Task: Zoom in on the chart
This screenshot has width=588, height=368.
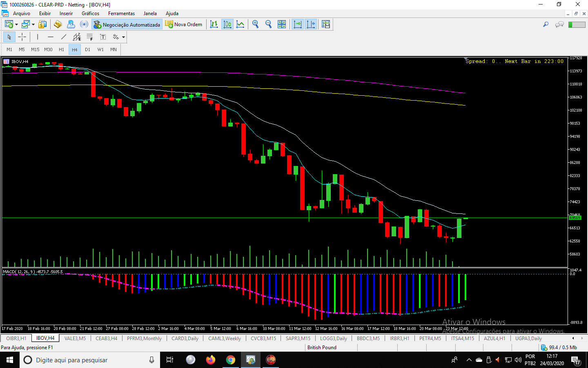Action: (256, 25)
